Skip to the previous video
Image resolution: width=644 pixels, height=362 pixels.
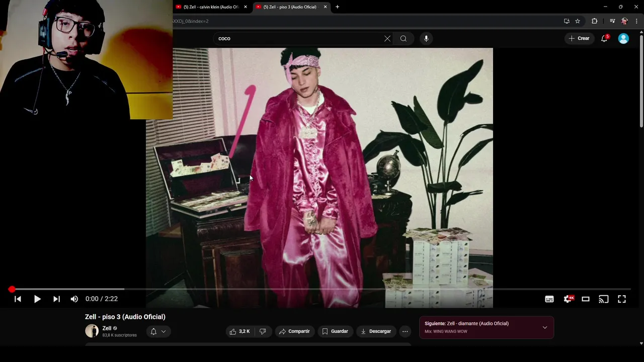(18, 299)
